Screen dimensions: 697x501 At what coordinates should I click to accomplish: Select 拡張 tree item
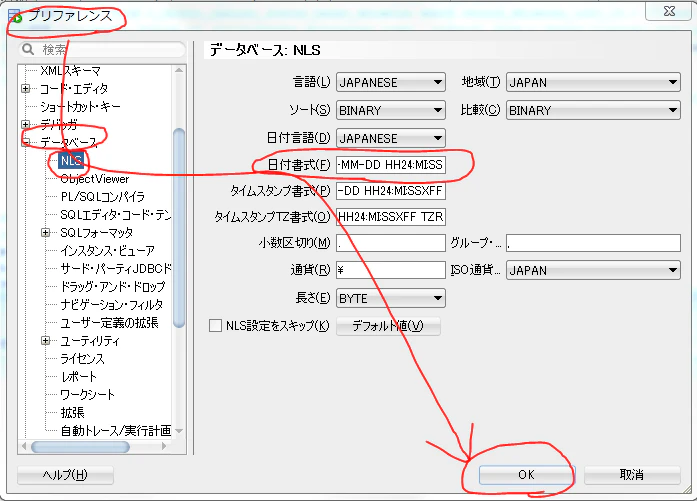pyautogui.click(x=72, y=413)
